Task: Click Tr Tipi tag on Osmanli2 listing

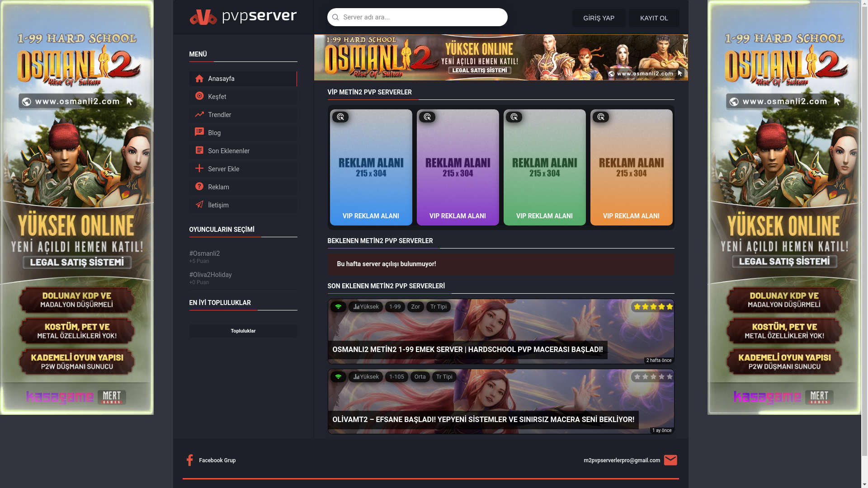Action: point(438,307)
